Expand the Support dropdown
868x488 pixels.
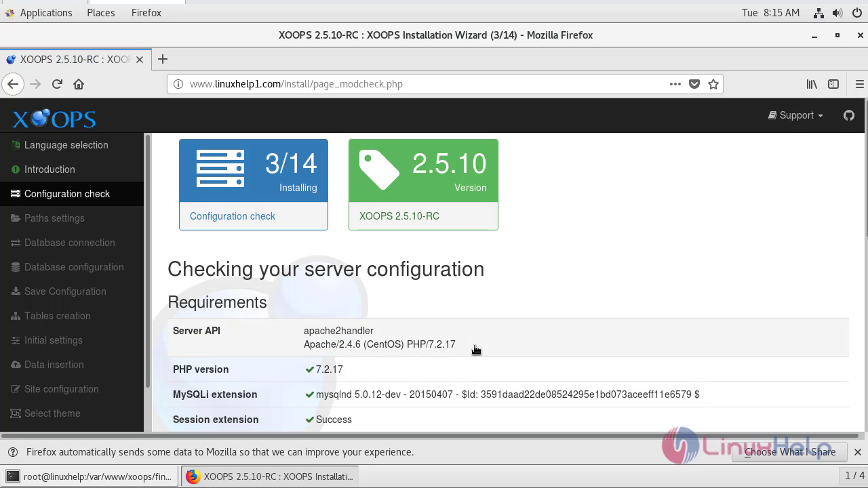(795, 115)
